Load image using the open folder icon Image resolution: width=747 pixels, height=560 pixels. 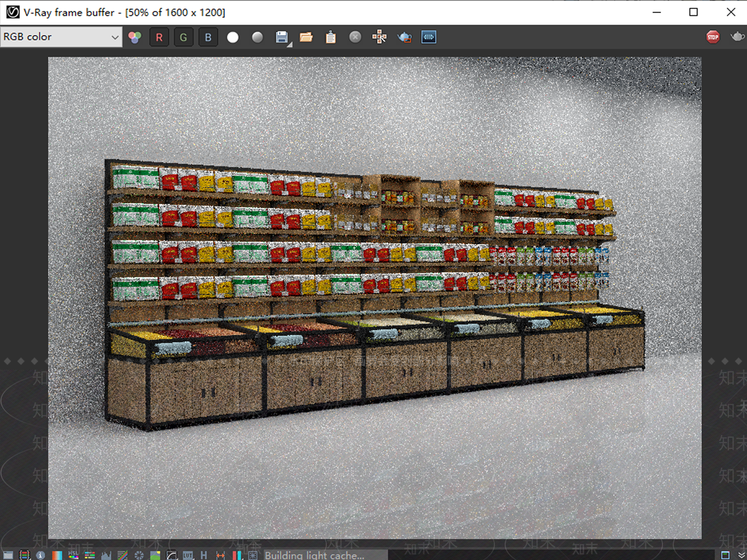tap(306, 37)
